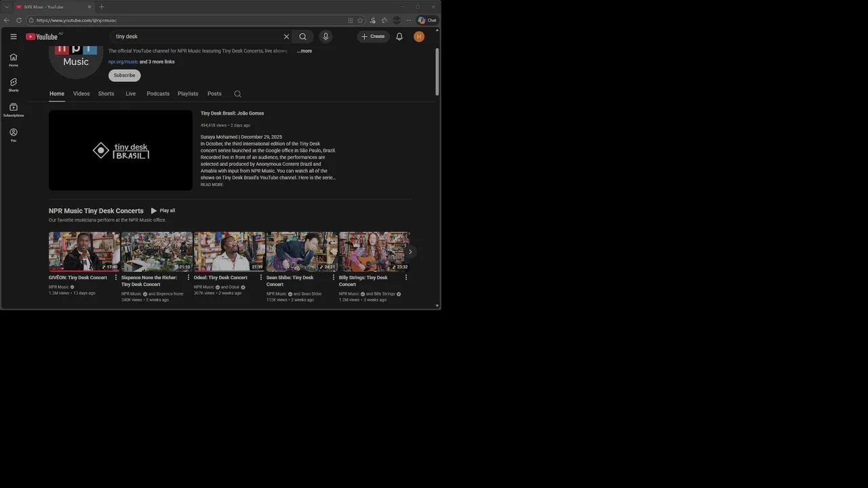Clear the search box with the X icon
Viewport: 868px width, 488px height.
point(286,37)
